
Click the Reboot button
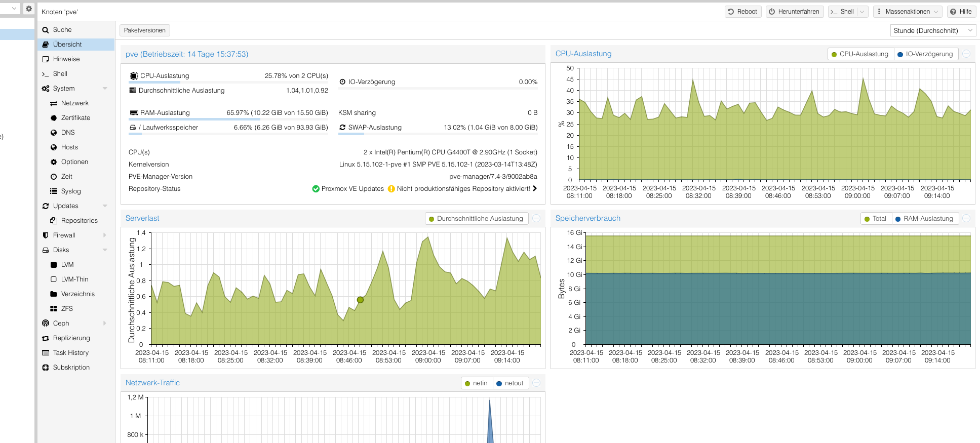coord(742,12)
